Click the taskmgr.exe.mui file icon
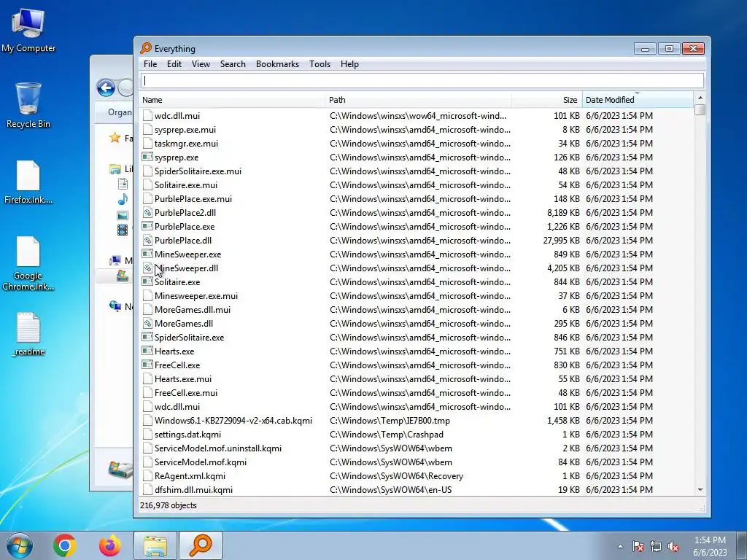Image resolution: width=747 pixels, height=560 pixels. tap(147, 144)
